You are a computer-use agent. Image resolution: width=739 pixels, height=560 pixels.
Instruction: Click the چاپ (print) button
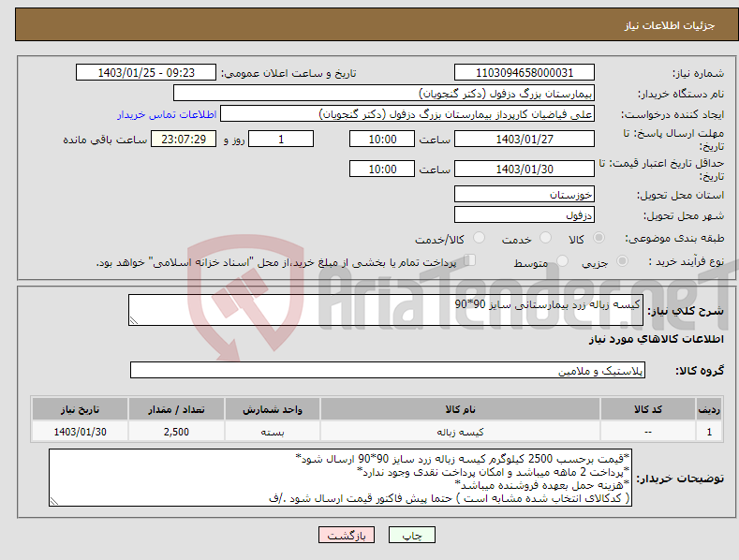pos(411,535)
